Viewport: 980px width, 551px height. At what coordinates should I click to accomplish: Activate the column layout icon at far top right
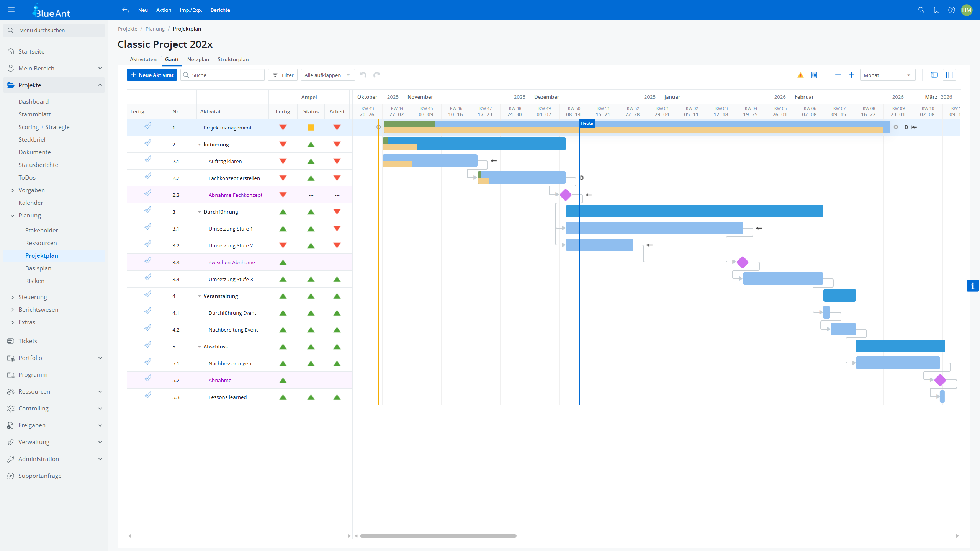[x=950, y=75]
